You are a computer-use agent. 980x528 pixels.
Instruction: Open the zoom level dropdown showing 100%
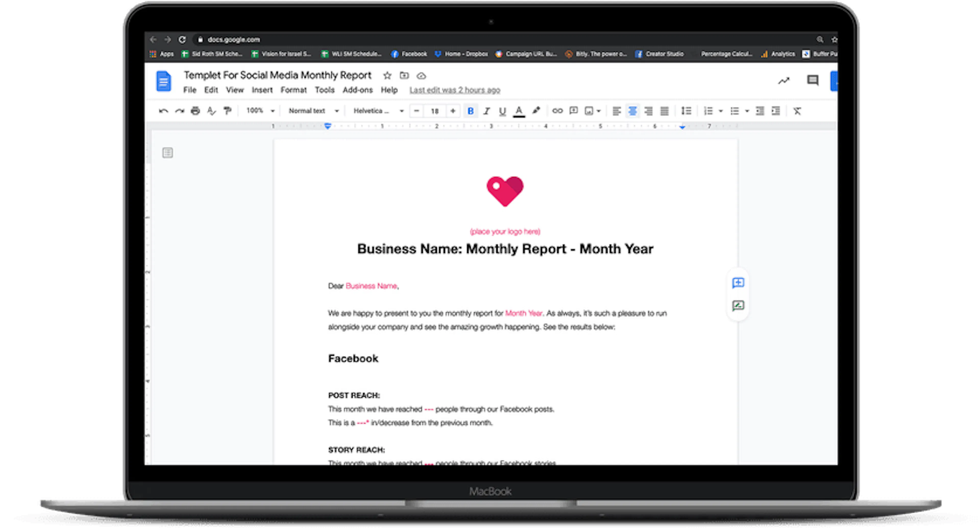[260, 111]
